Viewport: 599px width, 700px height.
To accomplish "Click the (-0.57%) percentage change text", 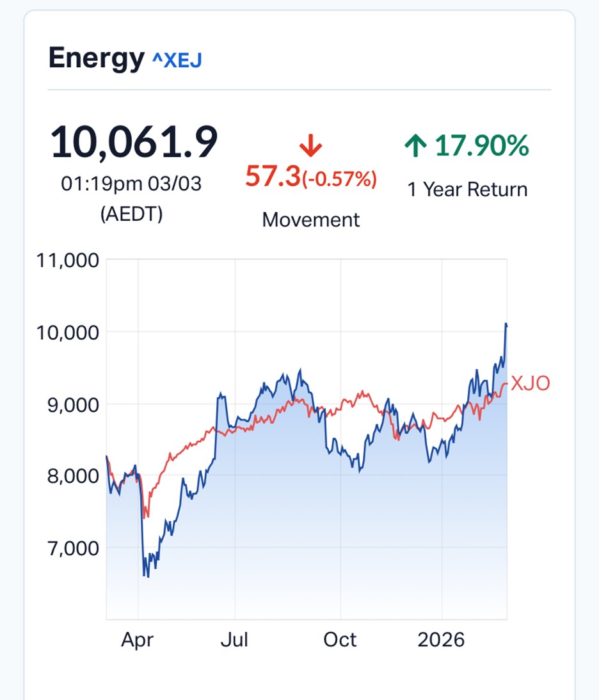I will [339, 179].
